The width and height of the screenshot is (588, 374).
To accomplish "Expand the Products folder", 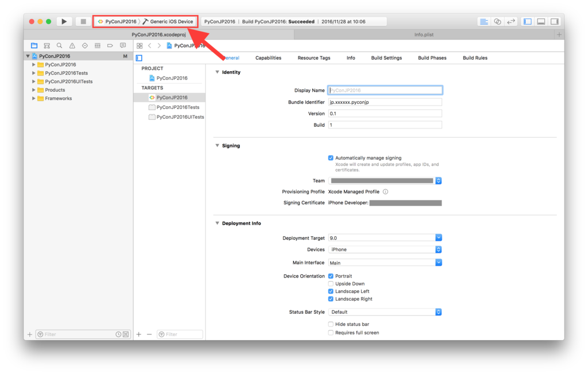I will 34,90.
